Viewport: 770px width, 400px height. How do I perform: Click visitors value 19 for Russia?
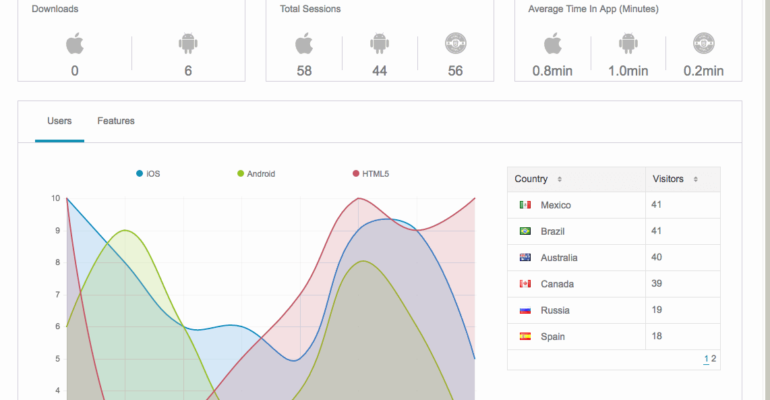[x=657, y=310]
